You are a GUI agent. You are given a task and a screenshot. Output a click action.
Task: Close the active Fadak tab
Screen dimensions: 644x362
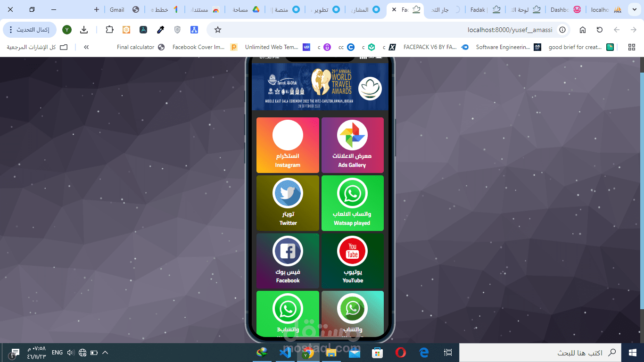point(394,9)
